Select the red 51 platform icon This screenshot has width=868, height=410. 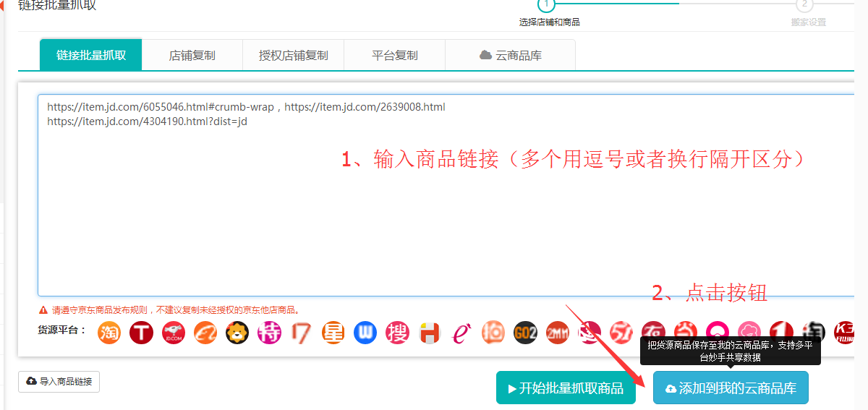pos(621,332)
